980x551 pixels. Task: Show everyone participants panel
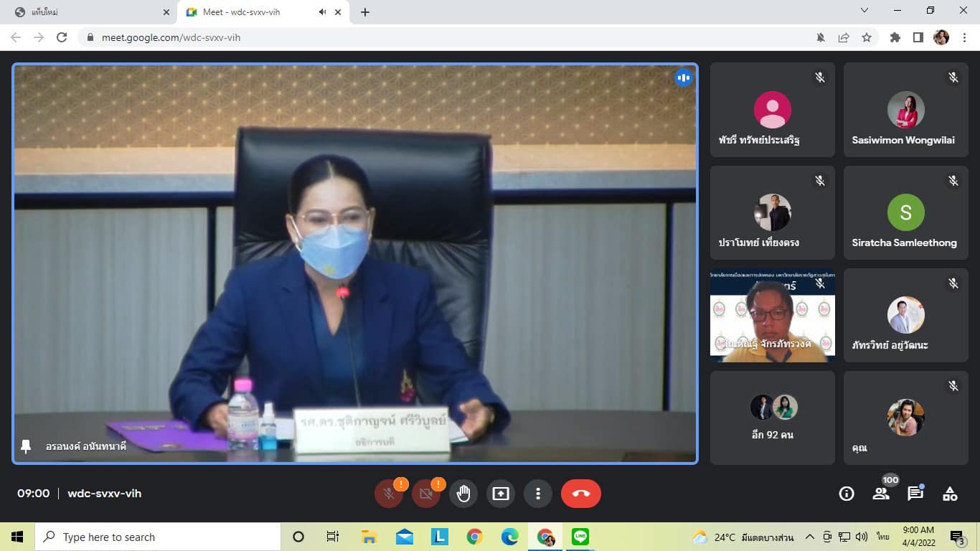click(881, 494)
